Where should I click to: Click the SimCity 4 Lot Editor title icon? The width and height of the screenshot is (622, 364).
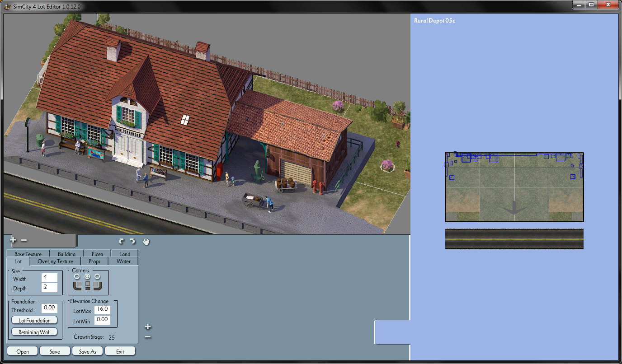click(7, 6)
